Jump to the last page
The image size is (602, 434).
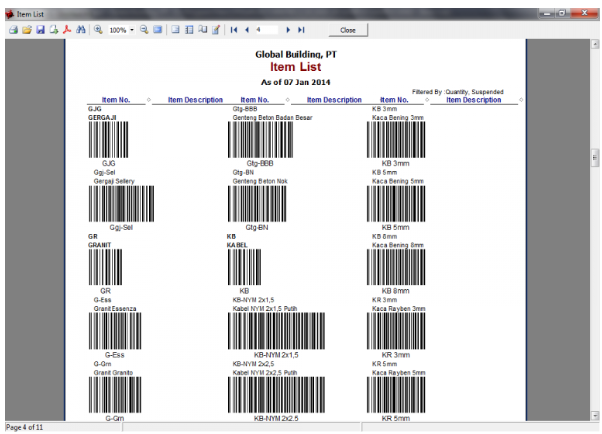[302, 31]
